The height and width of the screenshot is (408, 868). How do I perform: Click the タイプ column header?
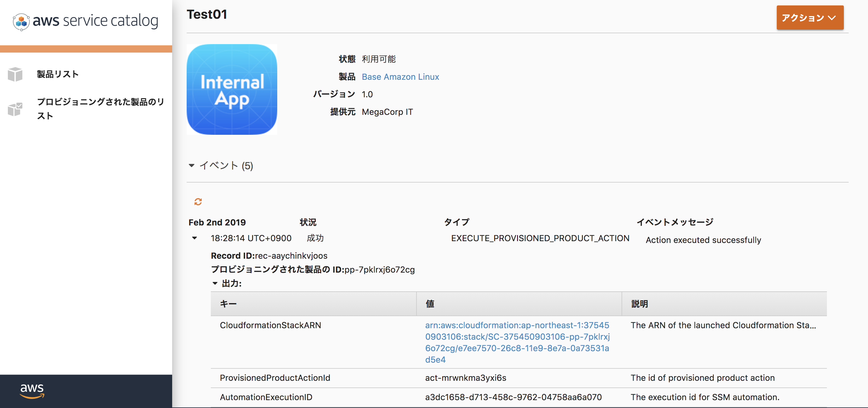tap(457, 222)
